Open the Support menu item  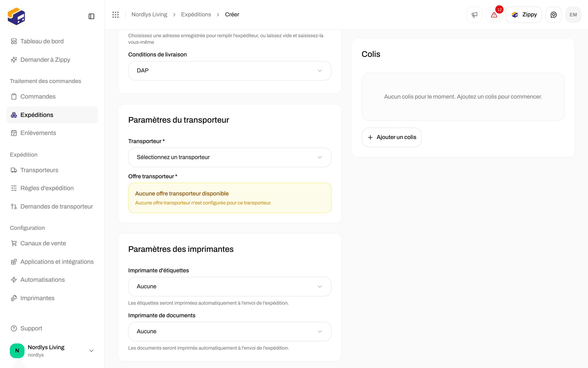pyautogui.click(x=52, y=328)
